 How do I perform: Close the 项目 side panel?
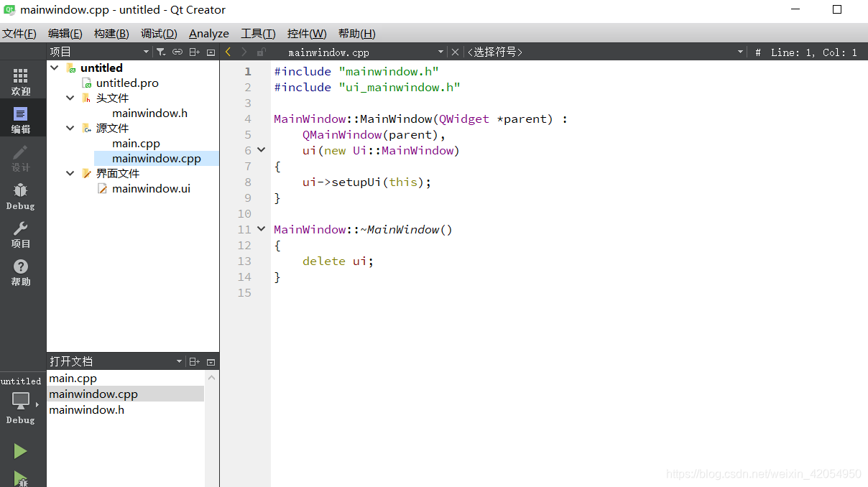pos(211,52)
